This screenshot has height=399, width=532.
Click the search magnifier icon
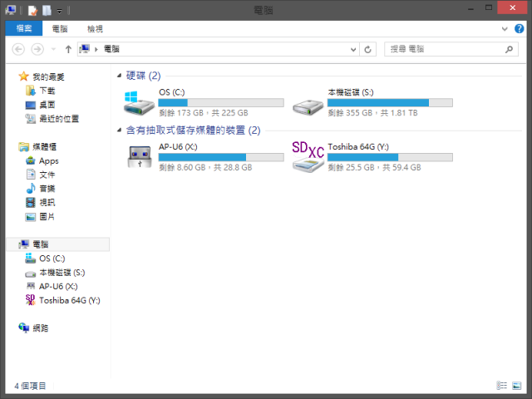coord(509,50)
